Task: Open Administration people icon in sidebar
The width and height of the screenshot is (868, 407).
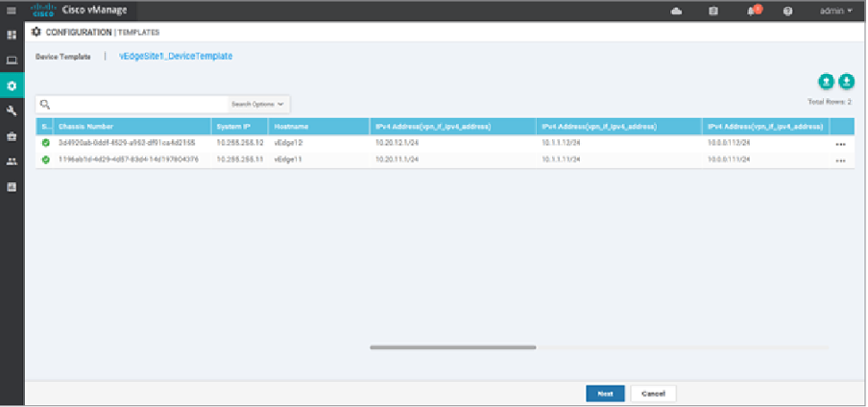Action: 12,161
